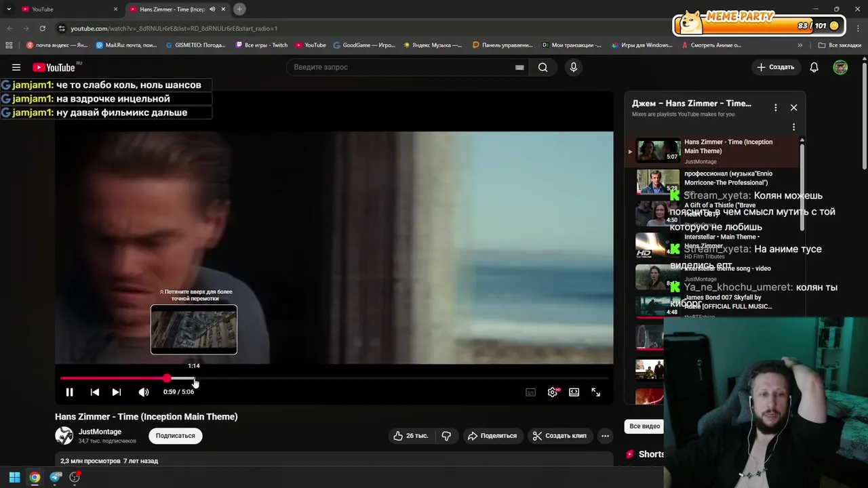The height and width of the screenshot is (488, 868).
Task: Enter fullscreen mode
Action: [x=596, y=392]
